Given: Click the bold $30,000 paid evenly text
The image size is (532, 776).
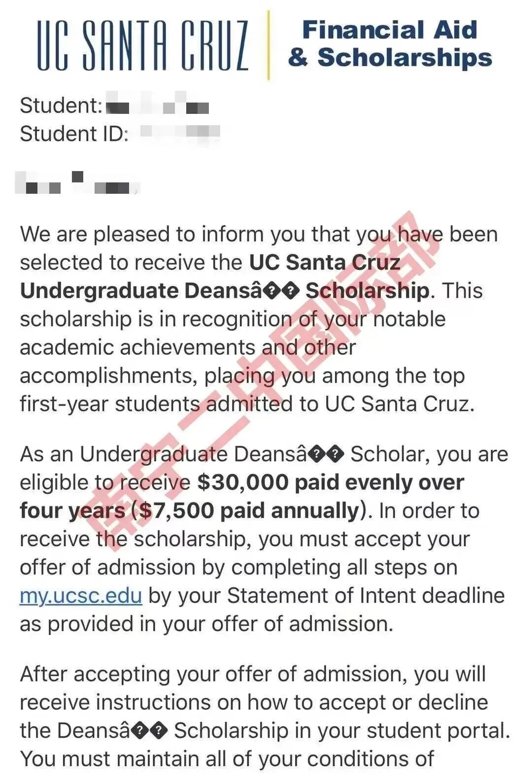Looking at the screenshot, I should pos(331,483).
